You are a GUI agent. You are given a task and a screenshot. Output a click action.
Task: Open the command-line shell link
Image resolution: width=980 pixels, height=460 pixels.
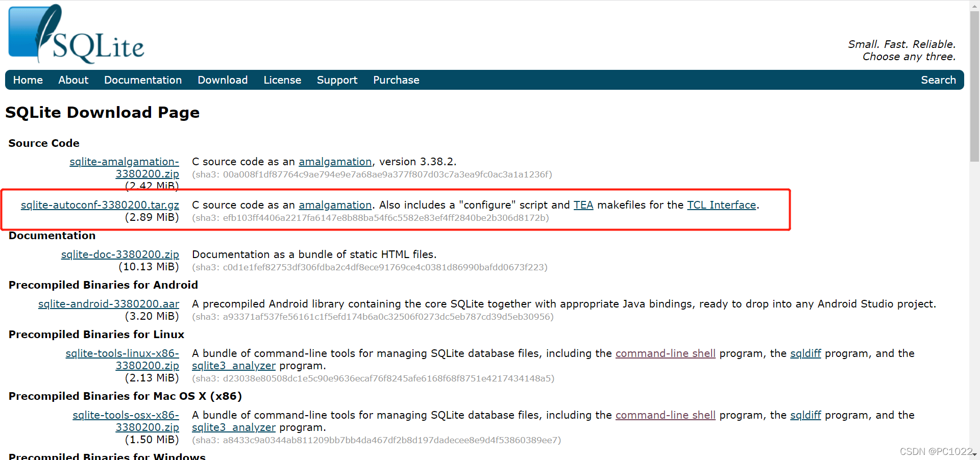point(666,353)
